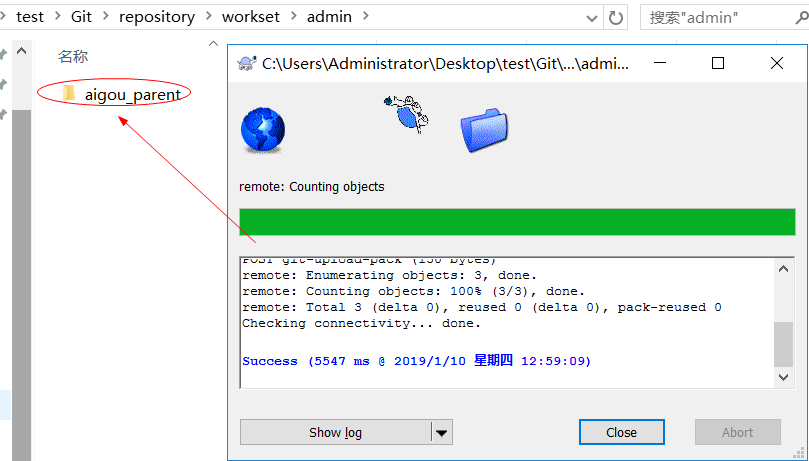Expand the chevron after admin breadcrumb
Image resolution: width=809 pixels, height=461 pixels.
tap(366, 17)
